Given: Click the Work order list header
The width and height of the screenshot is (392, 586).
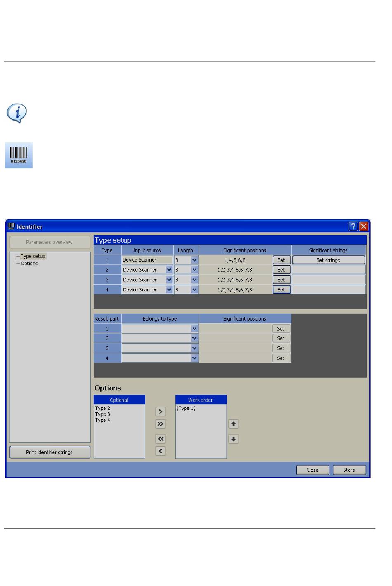Looking at the screenshot, I should point(201,400).
